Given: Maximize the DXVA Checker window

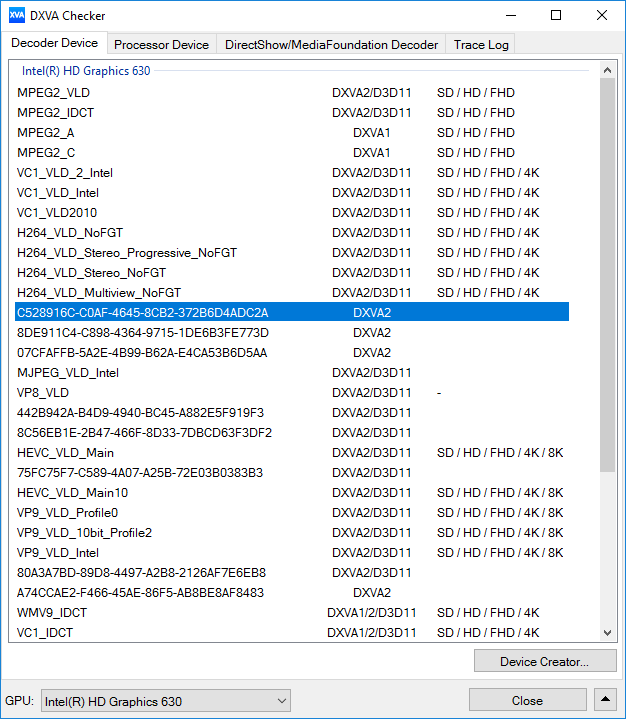Looking at the screenshot, I should pos(556,16).
